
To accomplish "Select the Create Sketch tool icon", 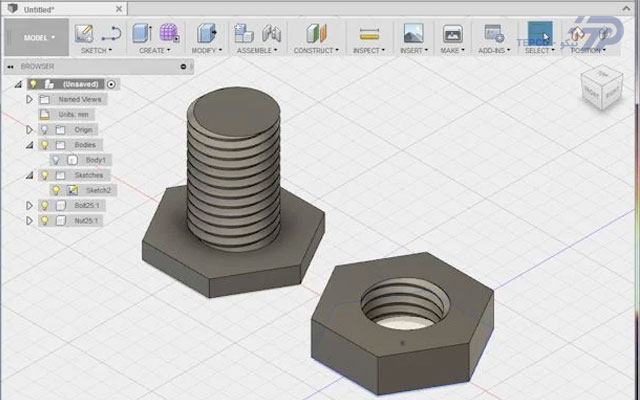I will [84, 33].
